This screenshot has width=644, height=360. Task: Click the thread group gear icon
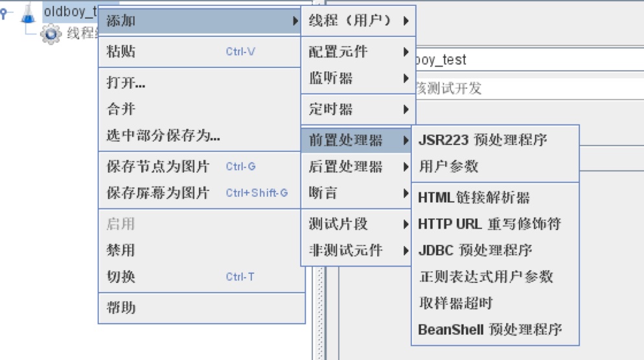click(51, 34)
